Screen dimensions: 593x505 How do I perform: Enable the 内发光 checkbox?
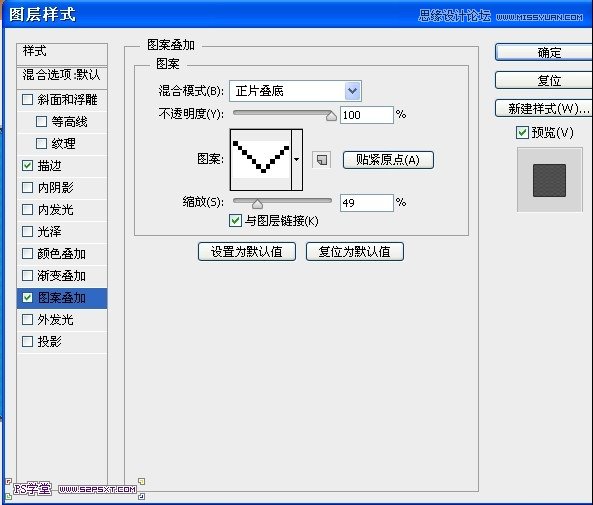pos(28,210)
